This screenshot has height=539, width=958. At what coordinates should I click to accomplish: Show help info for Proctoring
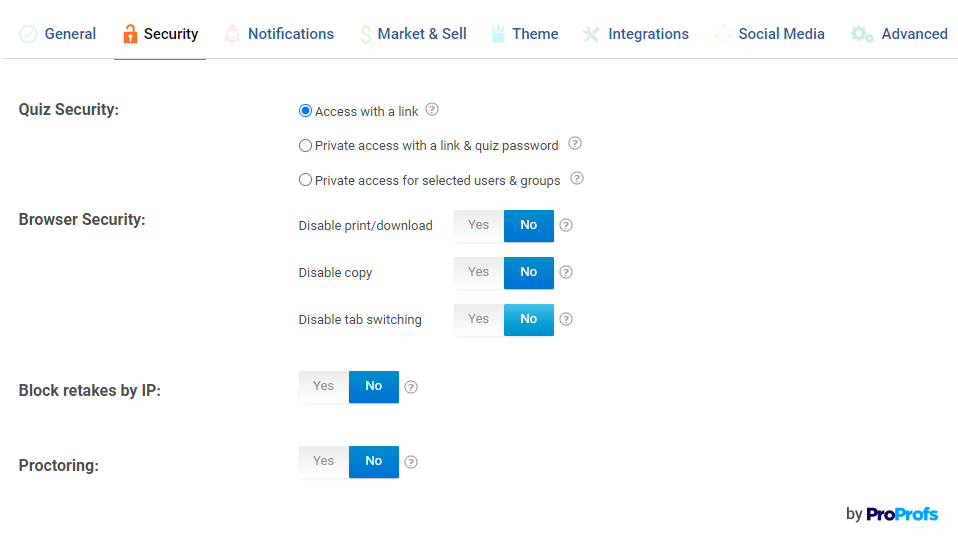coord(411,462)
